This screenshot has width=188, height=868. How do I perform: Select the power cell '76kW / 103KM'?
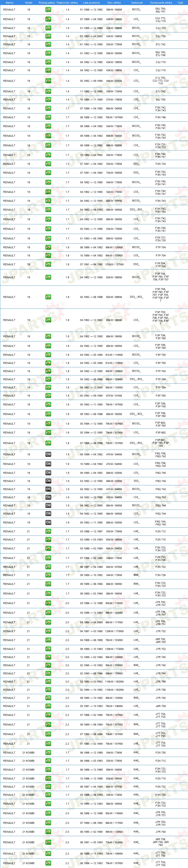[114, 640]
